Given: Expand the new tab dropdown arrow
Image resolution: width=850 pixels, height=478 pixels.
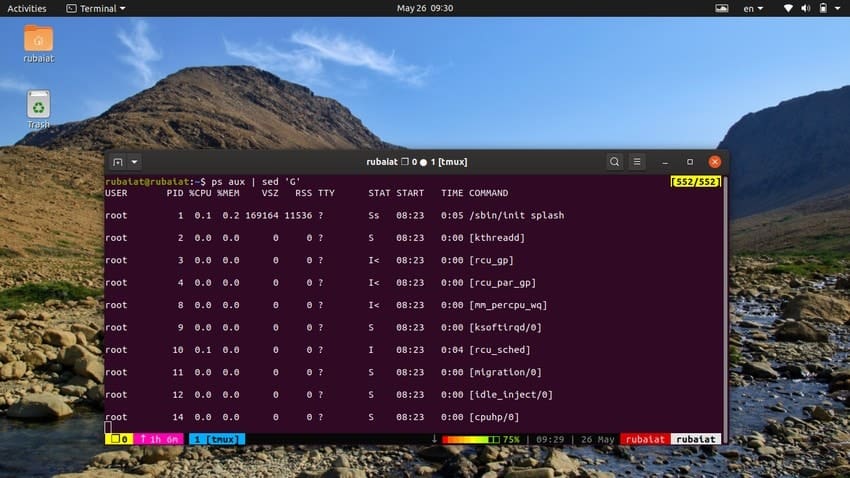Looking at the screenshot, I should [135, 162].
